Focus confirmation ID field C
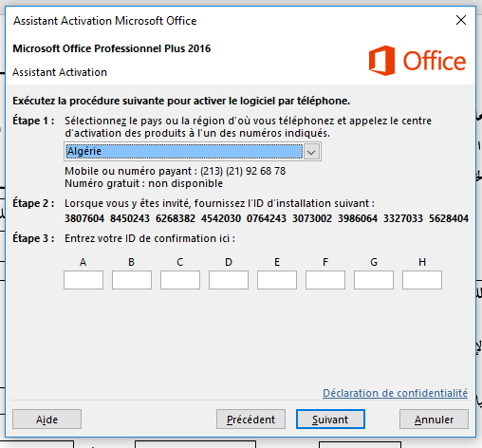482x448 pixels. [x=180, y=280]
